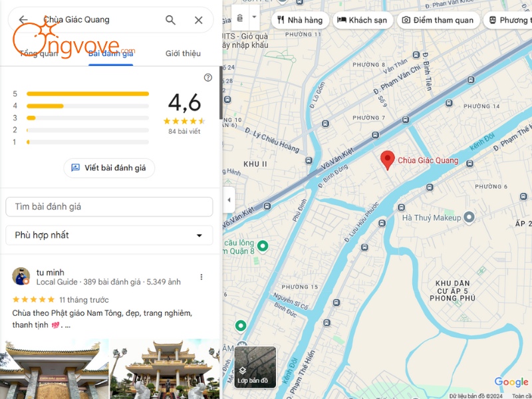Click the Chùa Giác Quang label on map
Image resolution: width=532 pixels, height=399 pixels.
coord(428,160)
